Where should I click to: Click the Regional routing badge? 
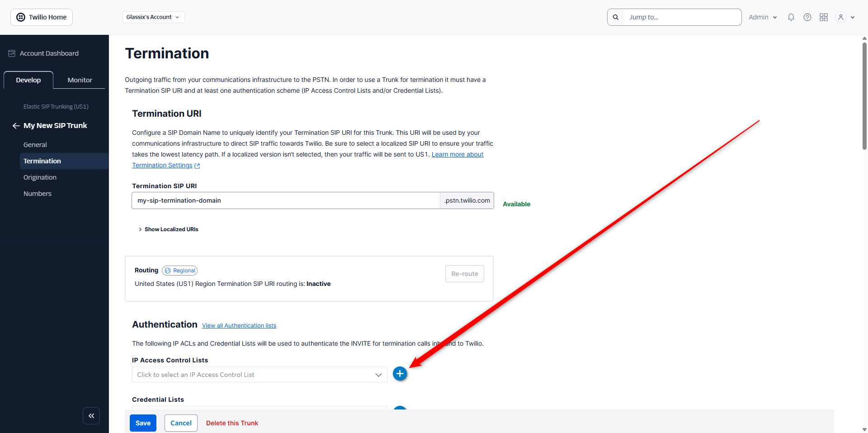pos(180,271)
